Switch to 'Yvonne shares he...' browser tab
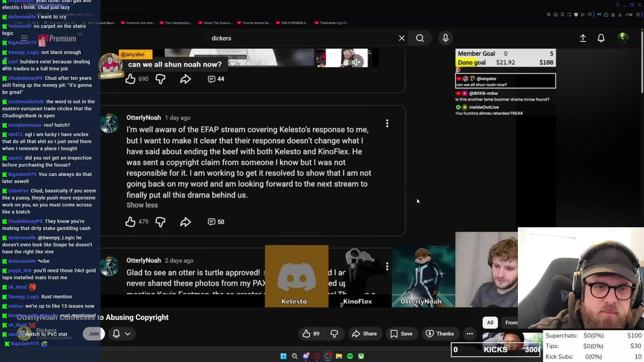This screenshot has width=644, height=362. (x=253, y=23)
